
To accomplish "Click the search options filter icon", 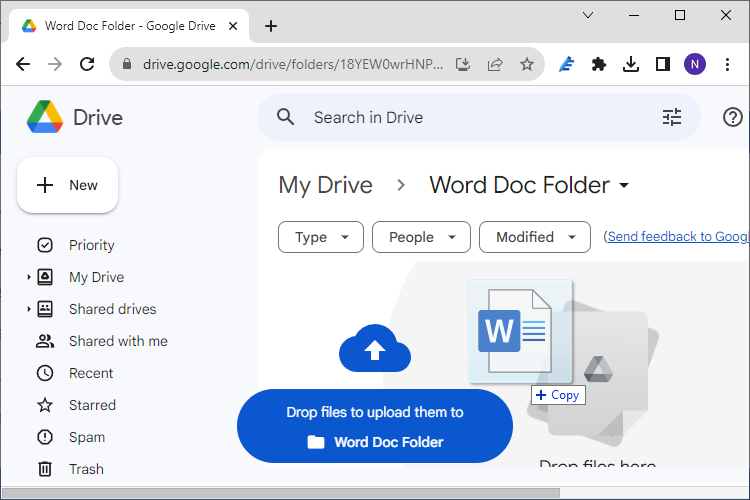I will point(672,118).
